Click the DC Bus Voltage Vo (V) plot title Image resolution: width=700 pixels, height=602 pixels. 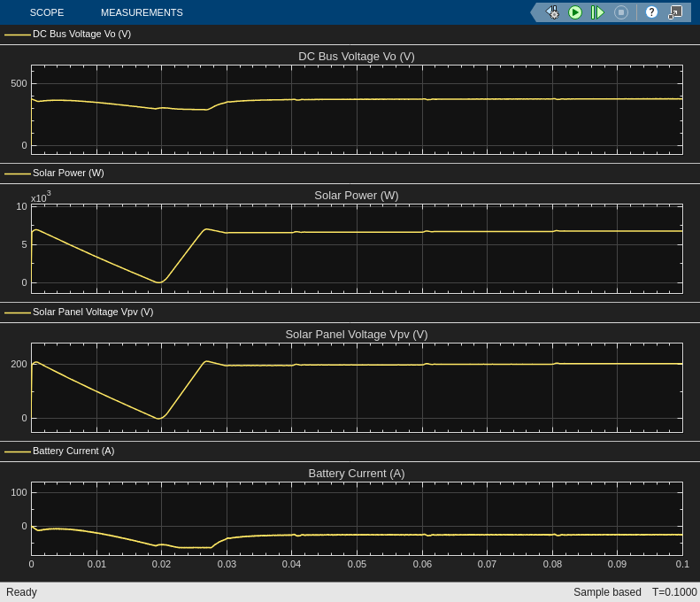coord(357,57)
